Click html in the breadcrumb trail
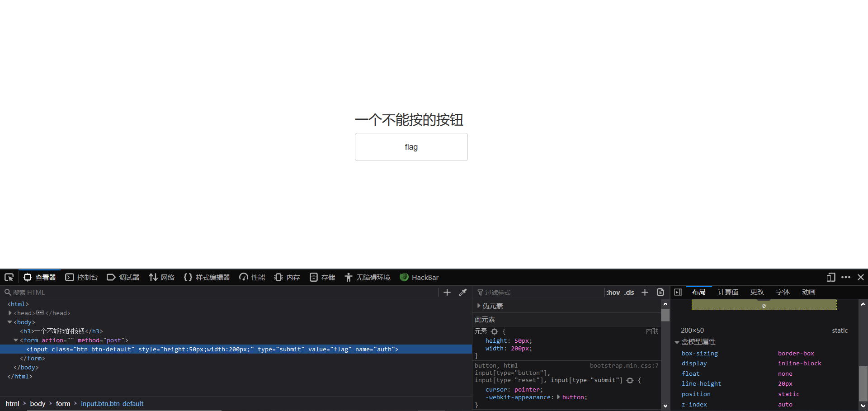This screenshot has height=411, width=868. (12, 403)
